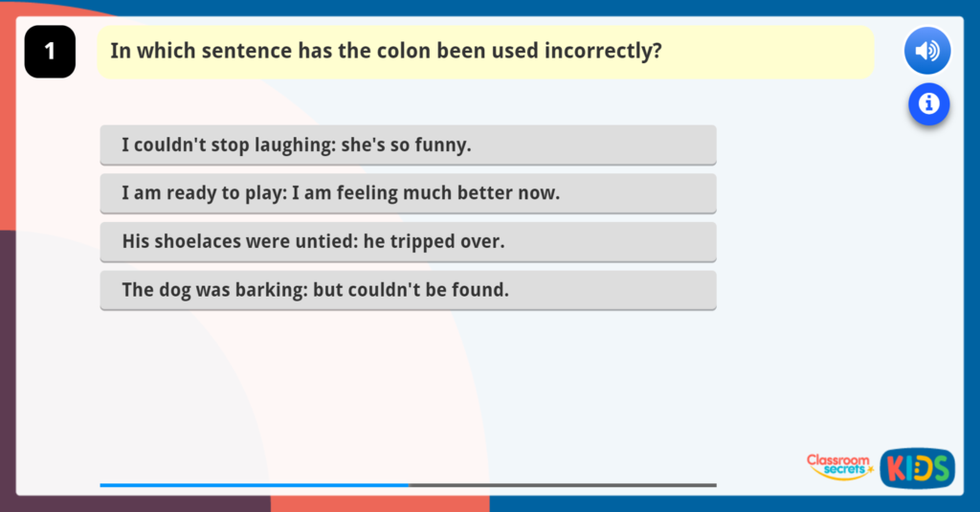Viewport: 980px width, 512px height.
Task: Pick the "His shoelaces were untied" answer
Action: (408, 242)
